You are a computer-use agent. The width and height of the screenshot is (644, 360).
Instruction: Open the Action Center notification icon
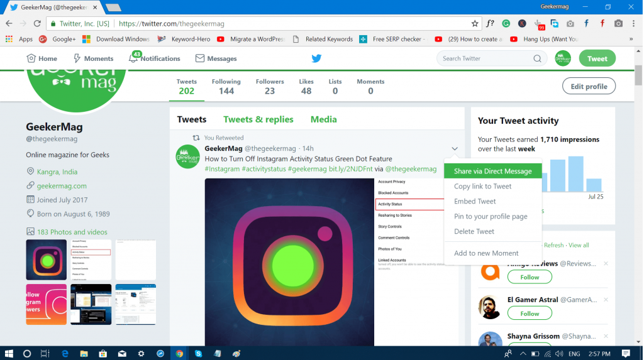coord(626,354)
